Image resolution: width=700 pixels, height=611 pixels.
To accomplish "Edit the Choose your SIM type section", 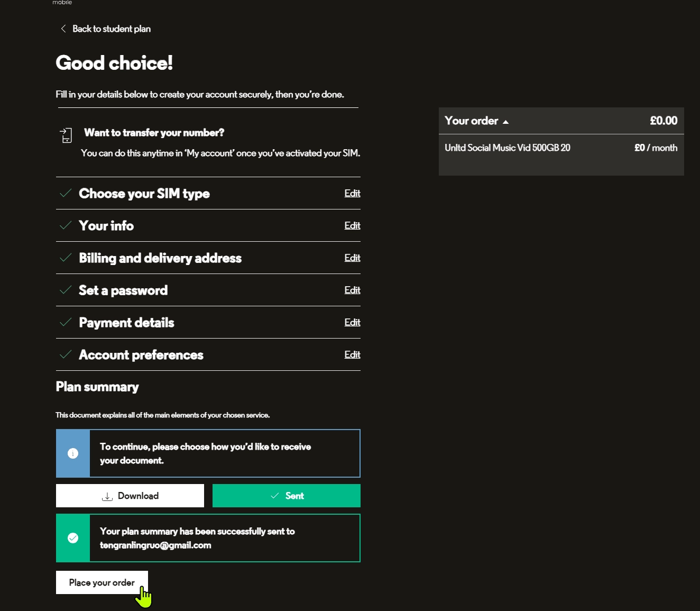I will 352,194.
